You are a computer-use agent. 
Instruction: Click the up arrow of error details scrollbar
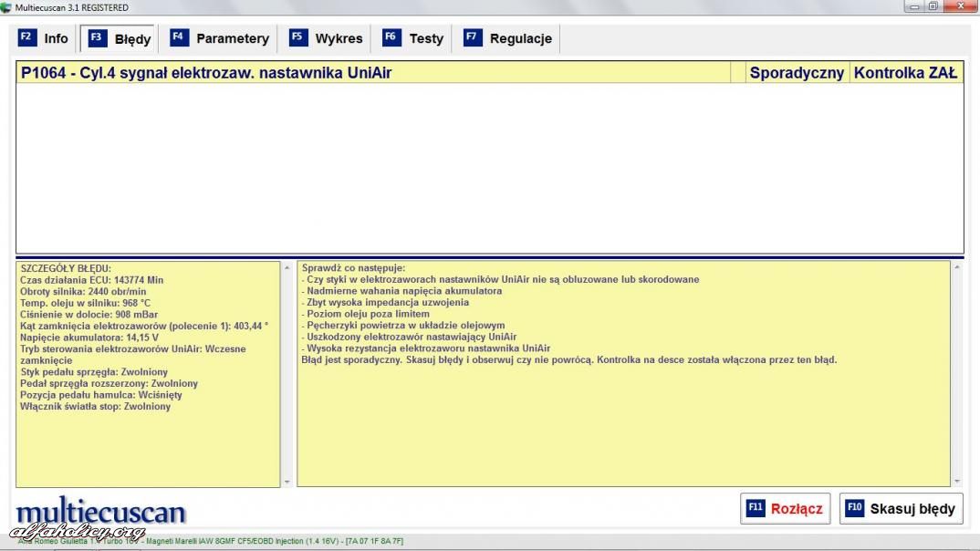point(287,267)
